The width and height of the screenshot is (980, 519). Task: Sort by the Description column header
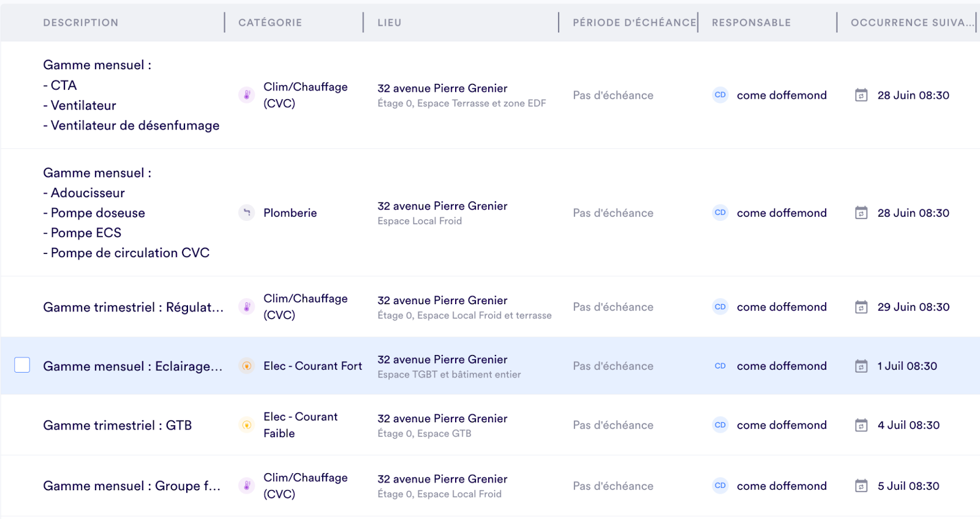tap(80, 23)
